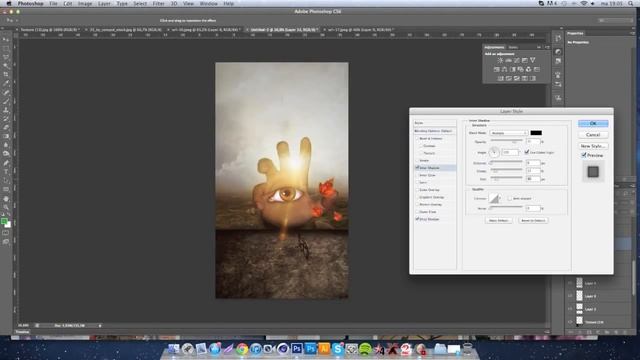
Task: Add a Photo Filter adjustment
Action: tap(520, 69)
